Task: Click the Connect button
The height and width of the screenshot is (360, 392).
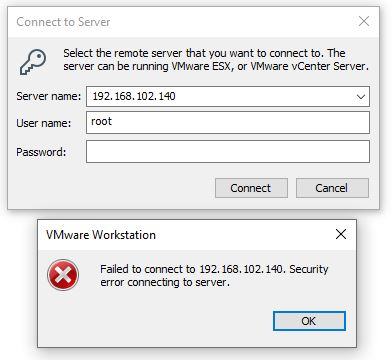Action: (x=251, y=188)
